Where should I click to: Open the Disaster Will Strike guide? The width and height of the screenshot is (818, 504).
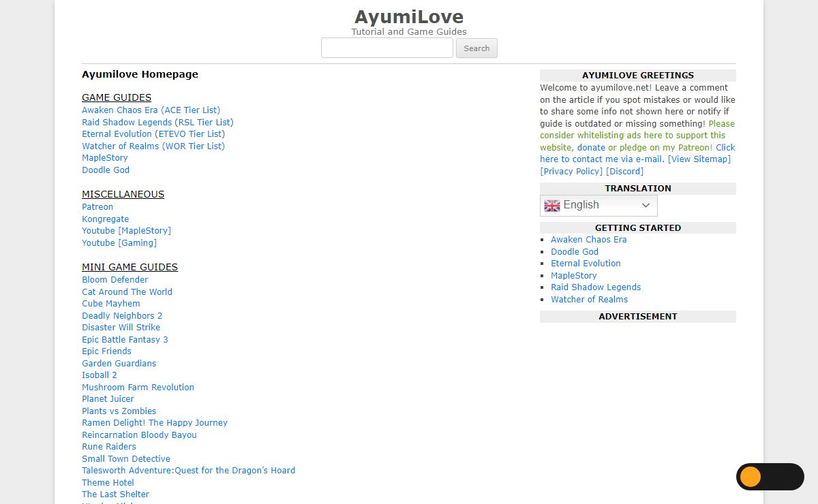pyautogui.click(x=121, y=328)
